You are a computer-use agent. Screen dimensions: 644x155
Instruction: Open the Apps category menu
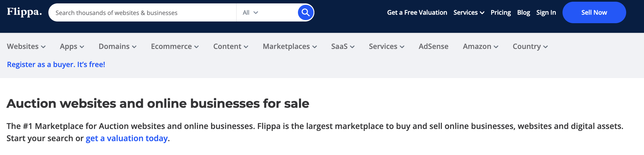tap(72, 46)
